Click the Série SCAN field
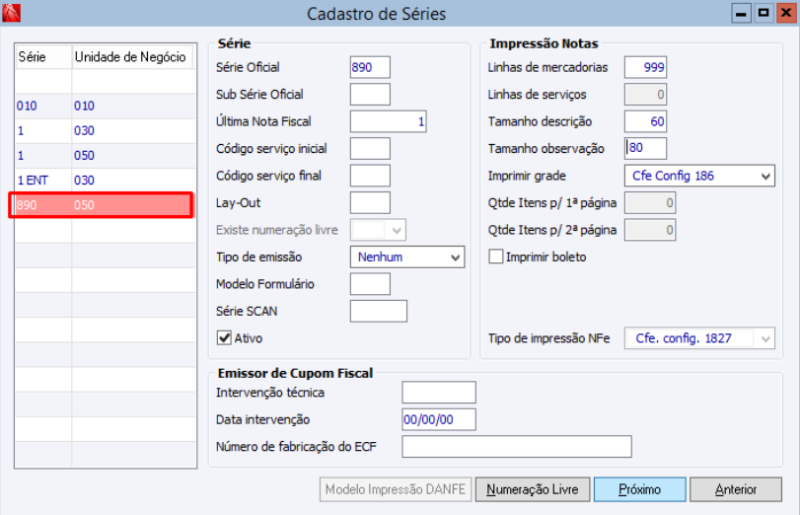The image size is (800, 515). pyautogui.click(x=379, y=311)
